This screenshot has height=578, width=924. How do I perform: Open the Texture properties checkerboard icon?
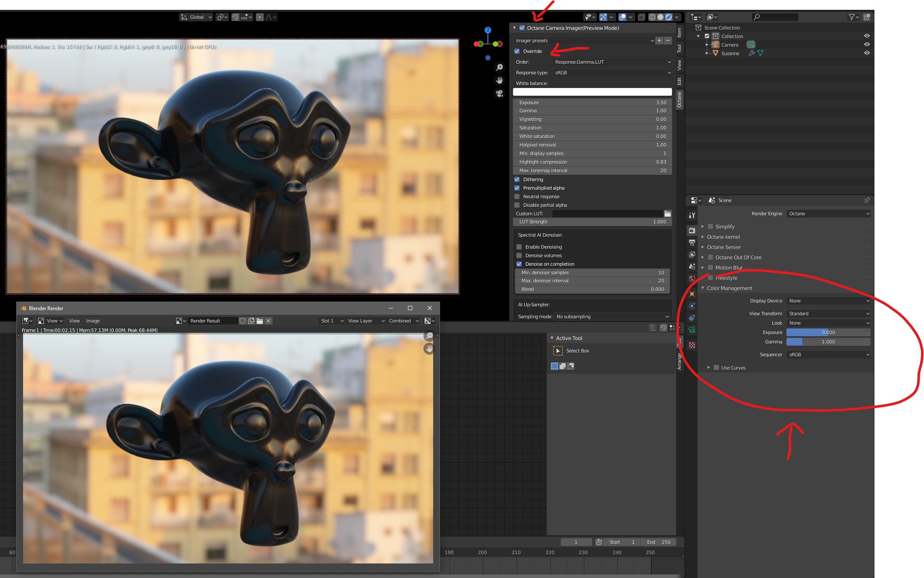(x=692, y=345)
